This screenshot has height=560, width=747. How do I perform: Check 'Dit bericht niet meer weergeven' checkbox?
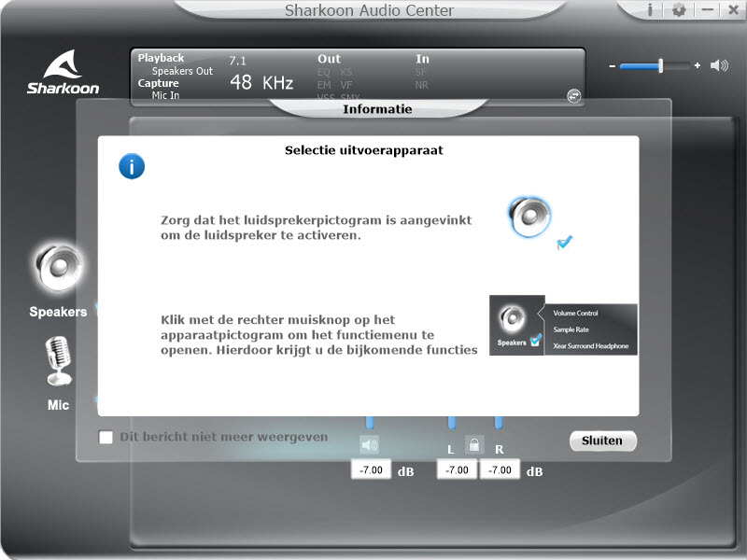106,437
